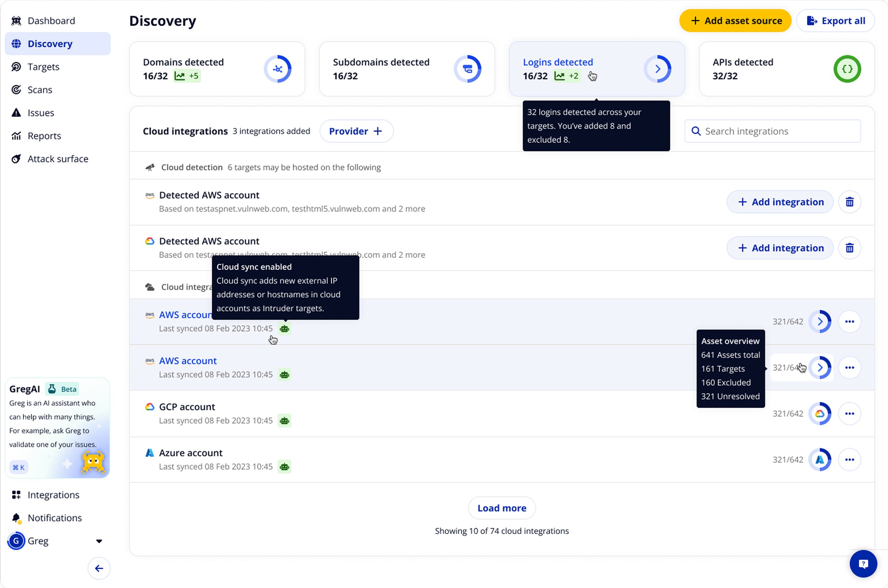
Task: Click the Issues warning icon
Action: [x=16, y=113]
